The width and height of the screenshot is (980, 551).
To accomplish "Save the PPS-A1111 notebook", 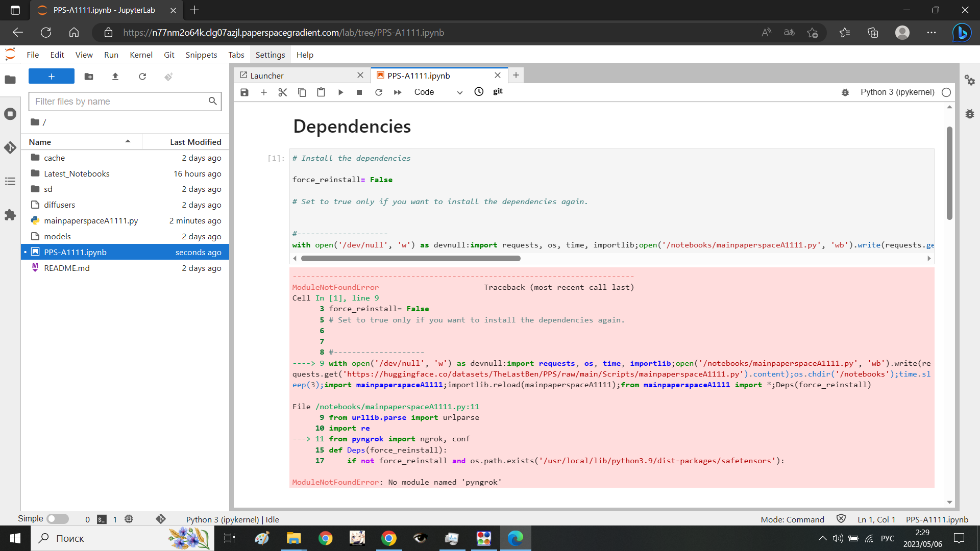I will point(244,92).
